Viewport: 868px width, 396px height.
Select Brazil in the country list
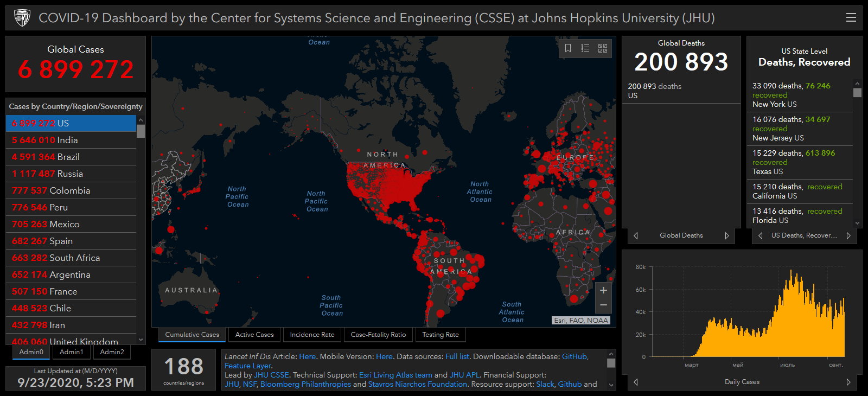coord(71,157)
